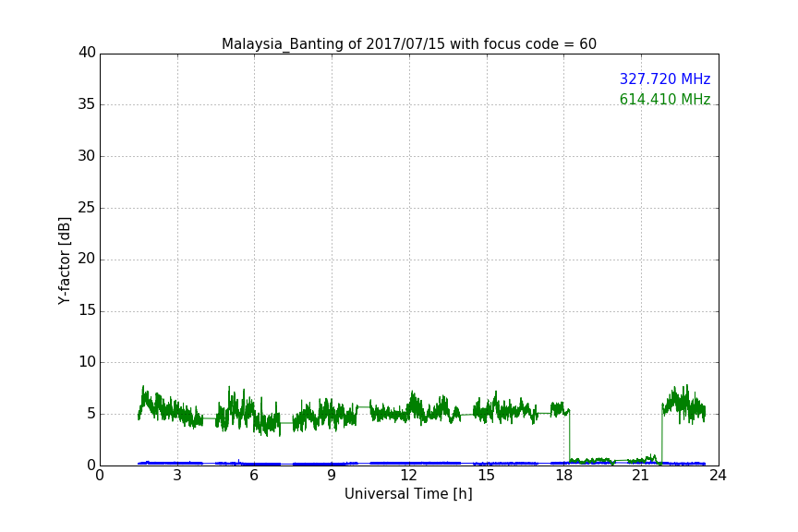Click the y-axis tick label '35'
Viewport: 798px width, 532px height.
coord(87,104)
